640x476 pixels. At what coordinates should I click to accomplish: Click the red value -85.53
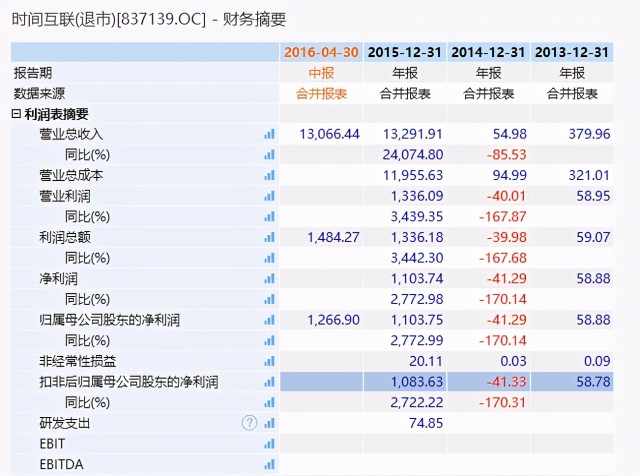pyautogui.click(x=507, y=155)
